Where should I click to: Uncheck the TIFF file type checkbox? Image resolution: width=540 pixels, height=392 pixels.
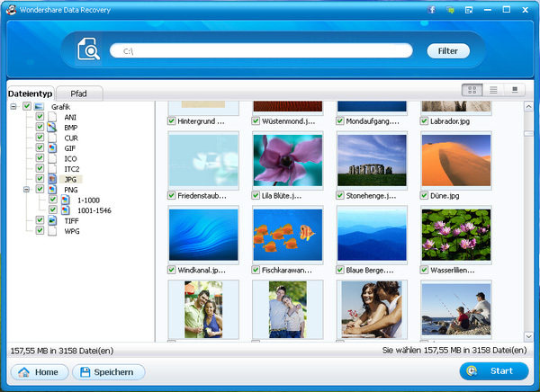(40, 220)
